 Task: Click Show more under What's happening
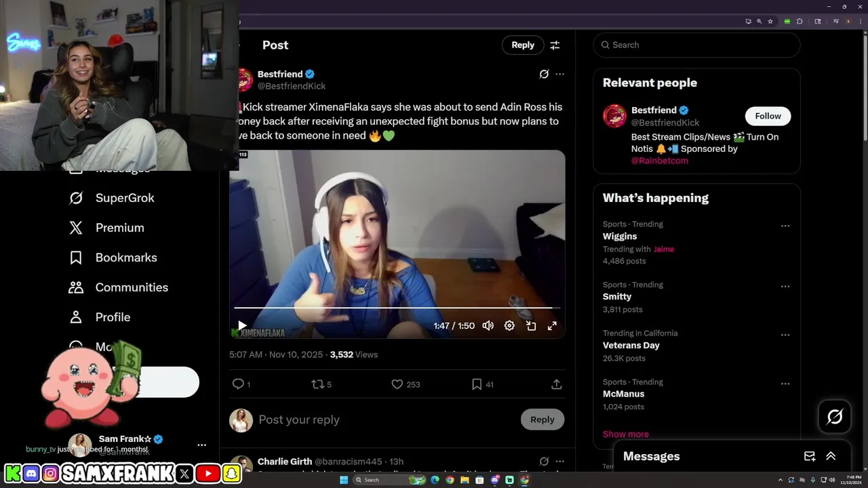(626, 434)
